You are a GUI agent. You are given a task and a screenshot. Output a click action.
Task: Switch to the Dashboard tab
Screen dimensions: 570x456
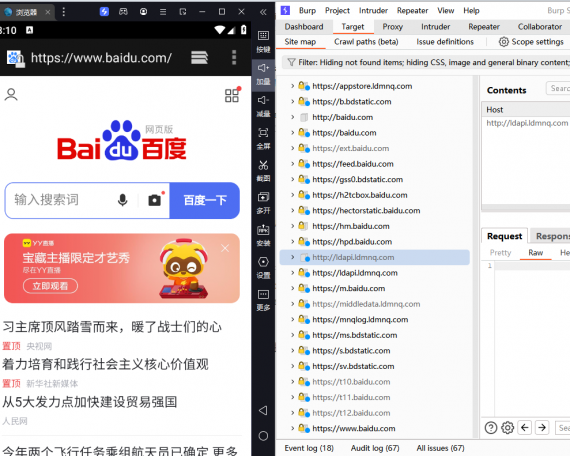point(304,27)
